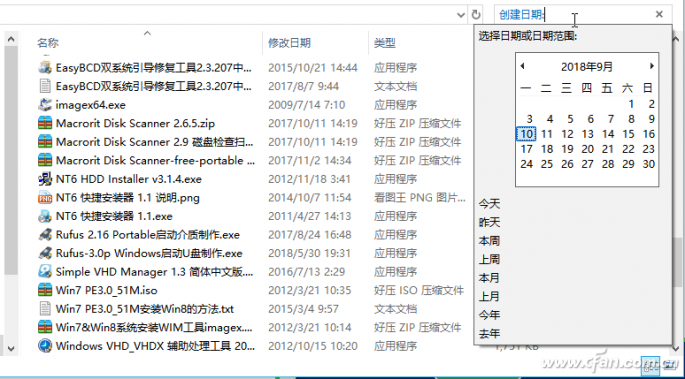The width and height of the screenshot is (685, 379).
Task: Click modified date 2014/10/7 11:54
Action: (310, 198)
